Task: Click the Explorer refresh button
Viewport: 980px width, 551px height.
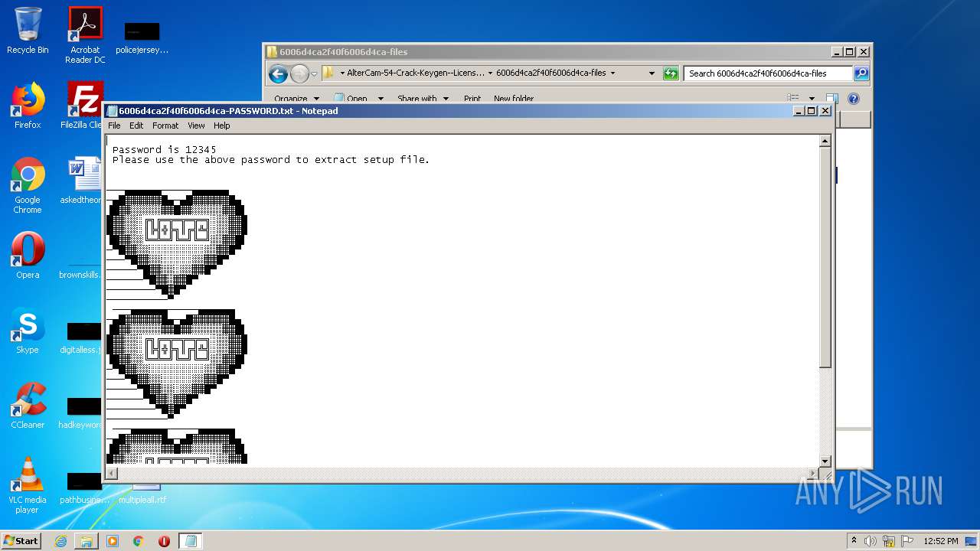Action: 671,73
